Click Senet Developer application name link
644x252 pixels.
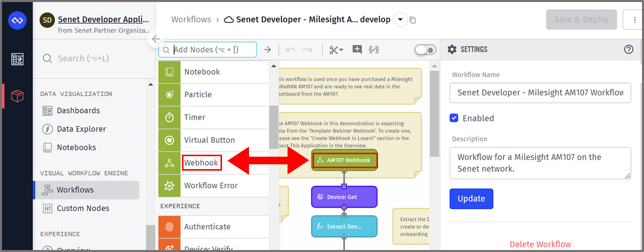tap(103, 19)
